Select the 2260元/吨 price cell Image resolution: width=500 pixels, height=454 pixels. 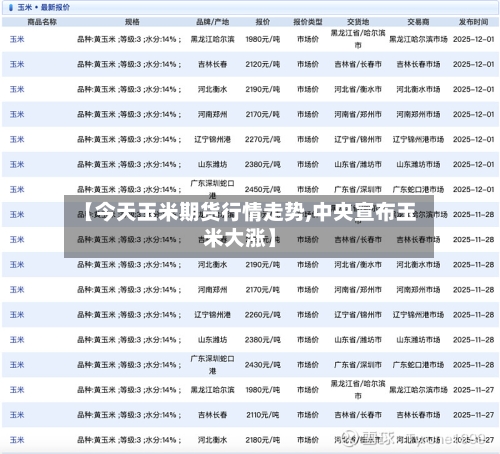262,315
